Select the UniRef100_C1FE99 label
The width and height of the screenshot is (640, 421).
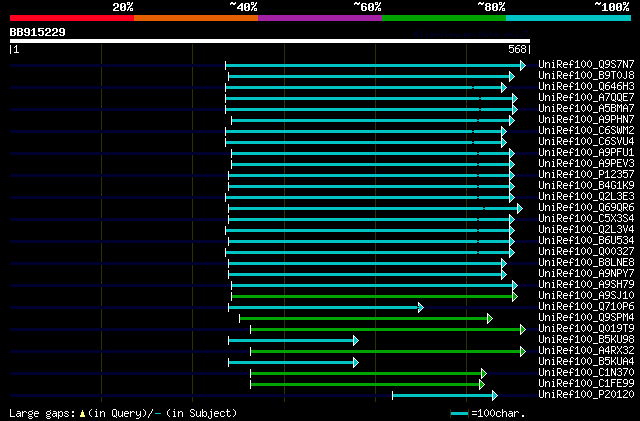(x=586, y=383)
